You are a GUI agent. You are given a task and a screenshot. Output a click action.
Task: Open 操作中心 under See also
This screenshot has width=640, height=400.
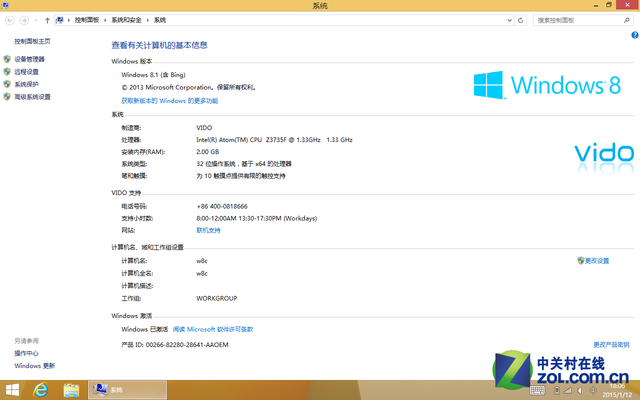27,353
